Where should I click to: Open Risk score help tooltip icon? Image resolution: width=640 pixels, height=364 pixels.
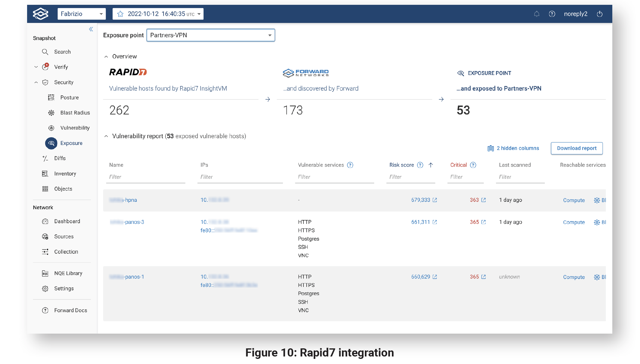[420, 165]
